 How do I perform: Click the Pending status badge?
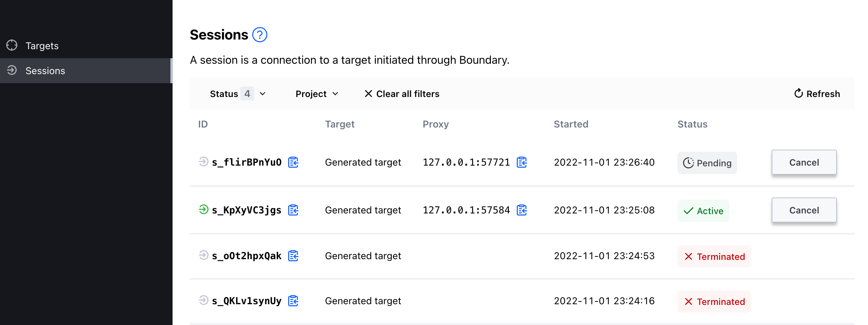click(x=707, y=163)
